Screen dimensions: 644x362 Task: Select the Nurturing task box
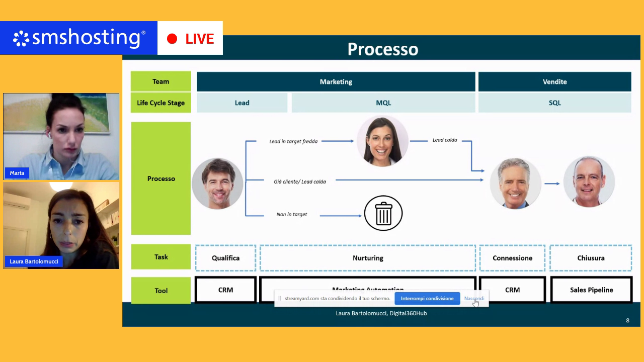(x=368, y=258)
